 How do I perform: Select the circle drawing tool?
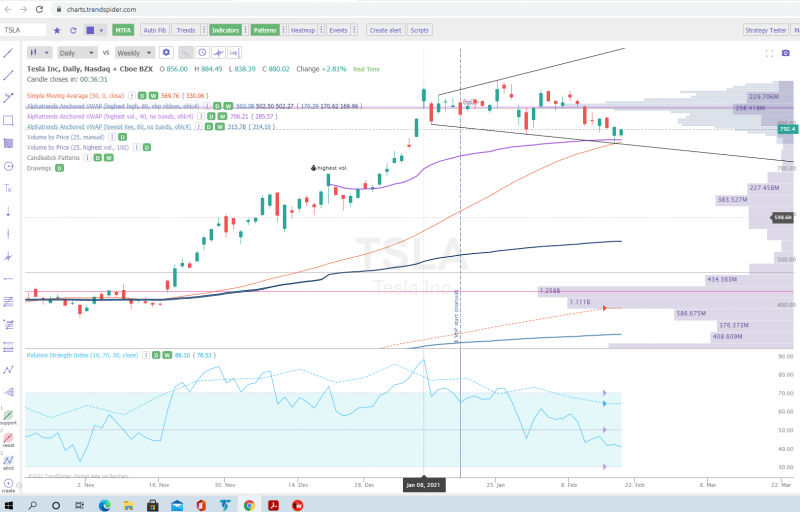[x=8, y=166]
